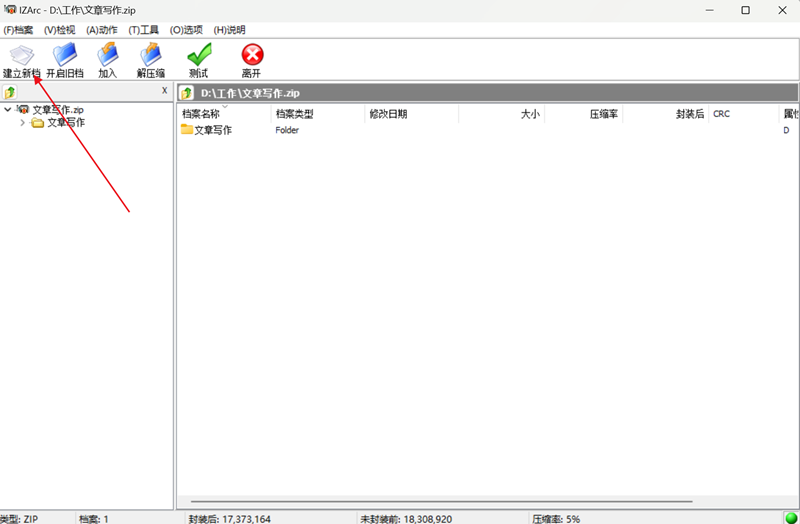This screenshot has height=524, width=800.
Task: Click status bar 档案: 1 entry
Action: pos(94,518)
